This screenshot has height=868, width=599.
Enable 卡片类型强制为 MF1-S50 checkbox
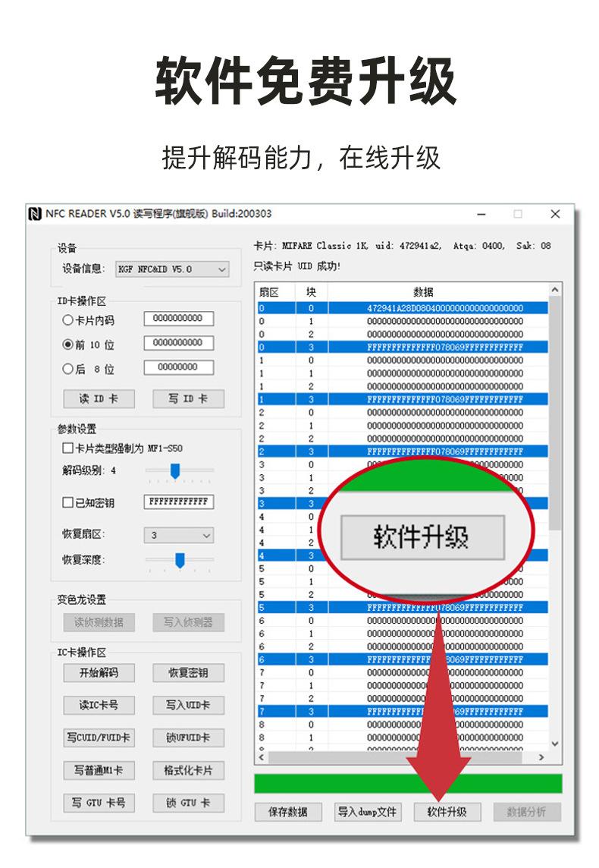pos(67,448)
